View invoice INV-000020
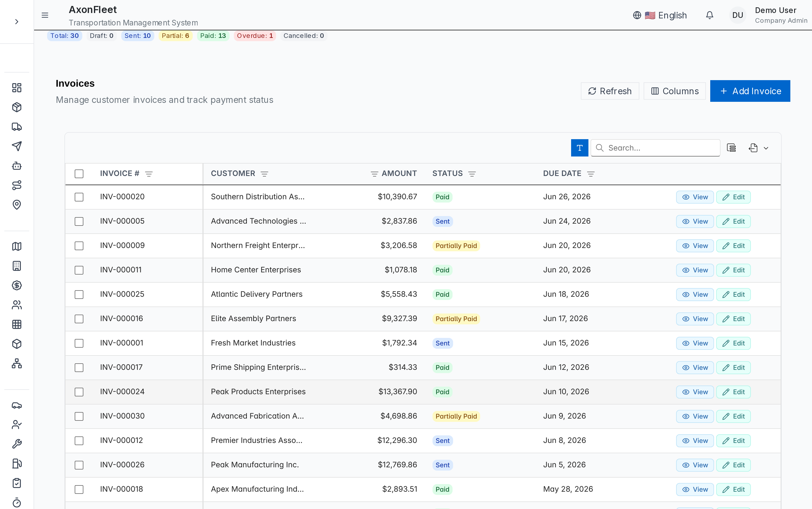 coord(695,197)
